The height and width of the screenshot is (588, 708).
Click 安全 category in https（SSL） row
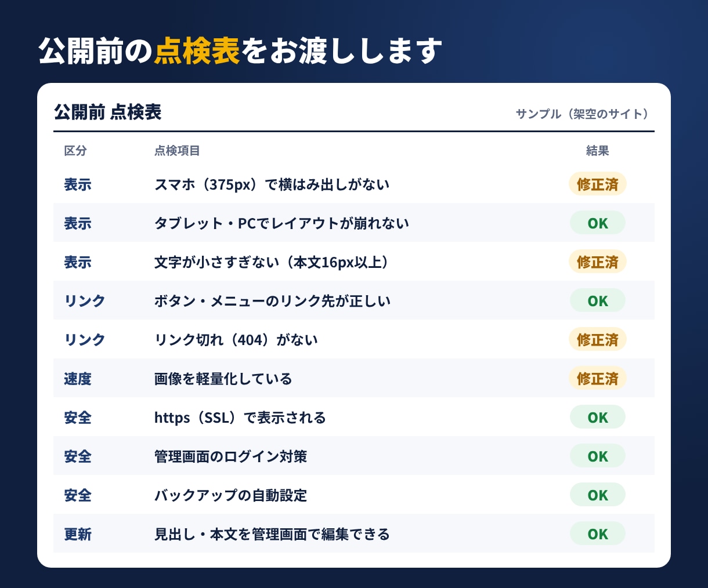(78, 418)
